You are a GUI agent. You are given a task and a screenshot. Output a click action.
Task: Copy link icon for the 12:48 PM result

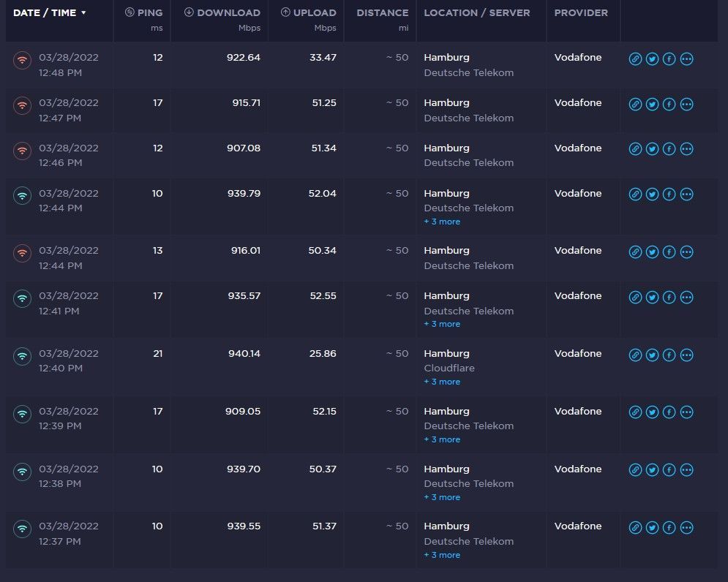point(635,59)
